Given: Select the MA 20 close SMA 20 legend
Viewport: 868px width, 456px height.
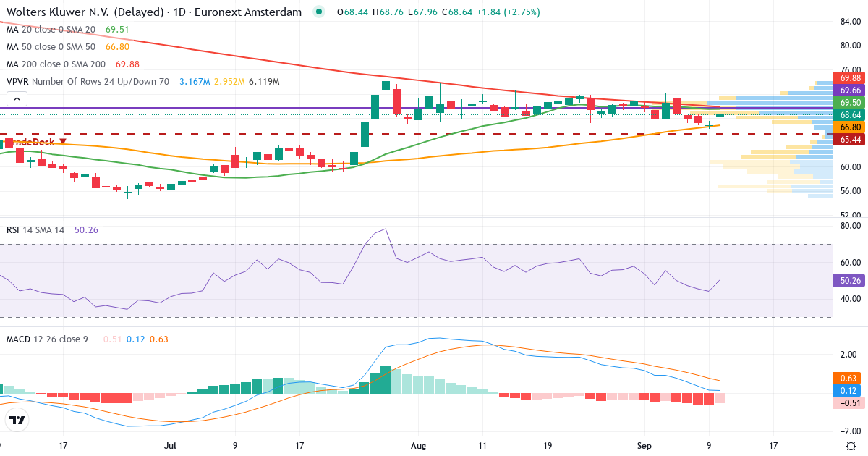Looking at the screenshot, I should pos(51,29).
